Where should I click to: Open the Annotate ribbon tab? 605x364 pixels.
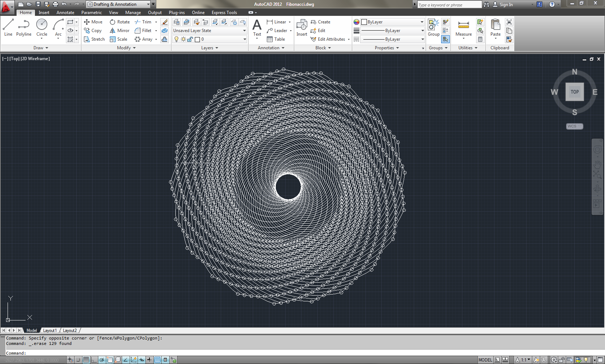pyautogui.click(x=65, y=13)
